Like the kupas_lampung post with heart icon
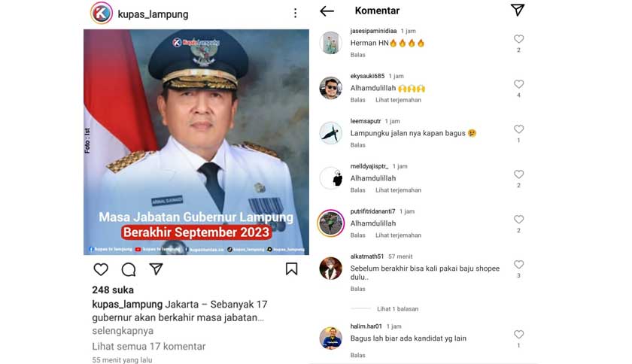632x364 pixels. pos(101,269)
